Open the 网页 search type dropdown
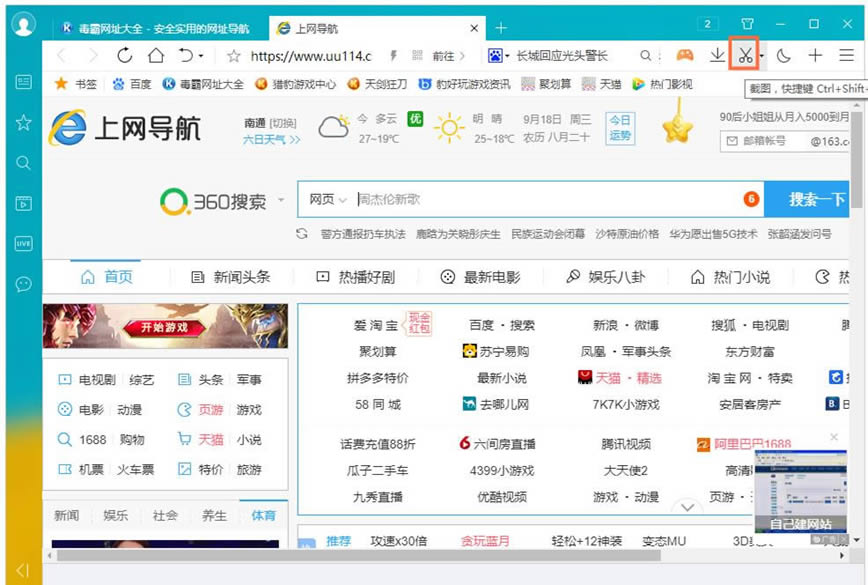 pos(327,200)
